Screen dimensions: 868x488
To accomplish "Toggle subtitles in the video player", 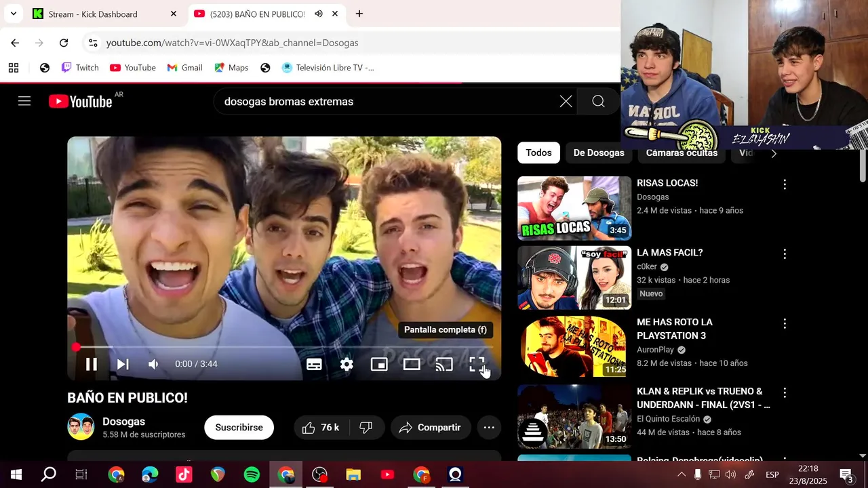I will pyautogui.click(x=314, y=364).
